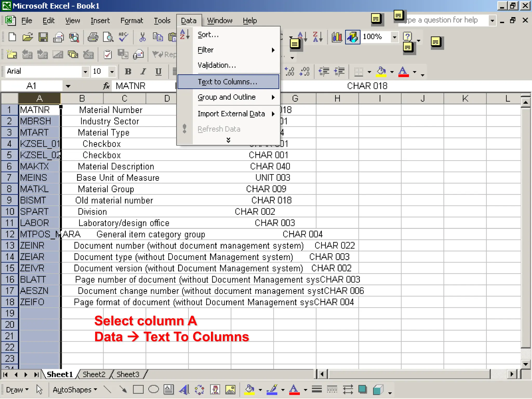Click the Insert Picture from File icon

pos(230,390)
